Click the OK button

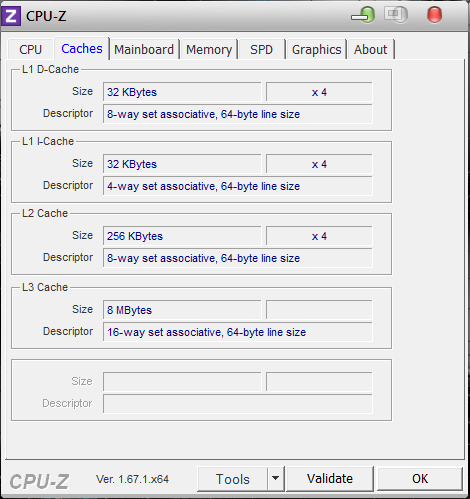click(420, 479)
